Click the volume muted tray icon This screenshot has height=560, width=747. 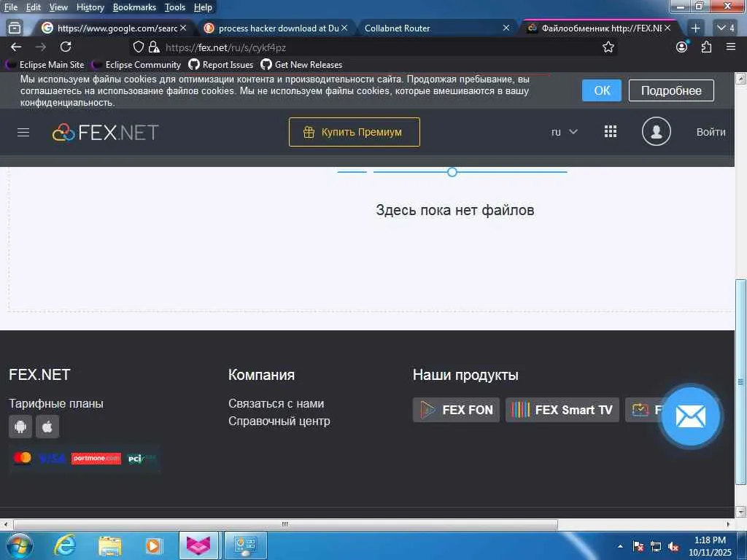(673, 547)
